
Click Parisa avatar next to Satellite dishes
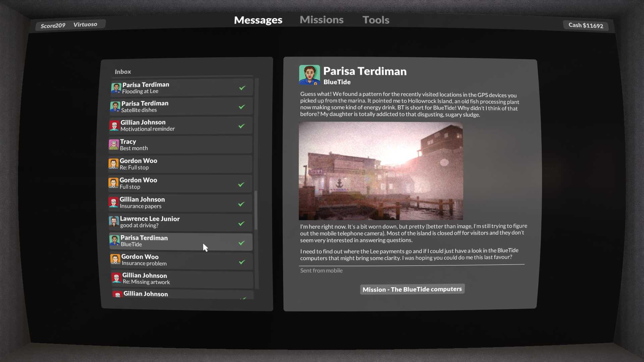point(115,107)
